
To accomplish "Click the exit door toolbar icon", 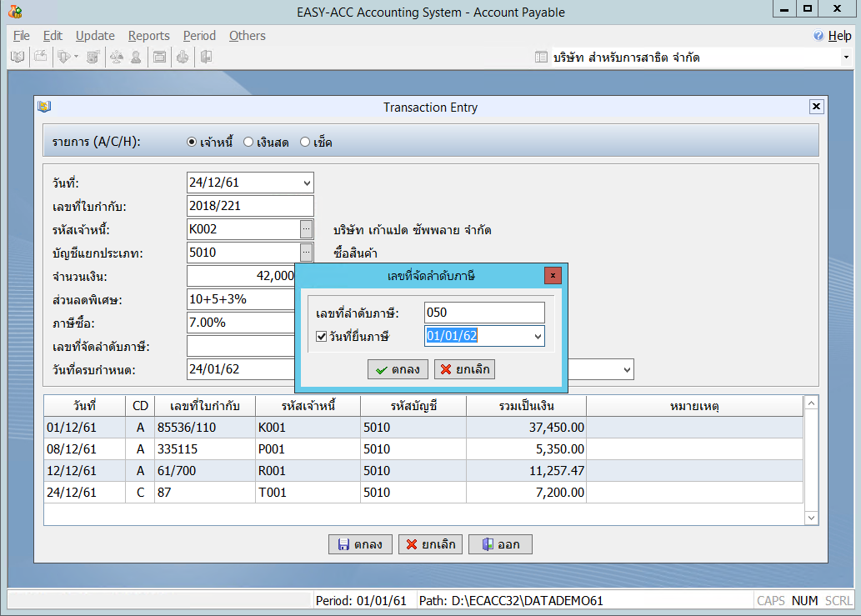I will [205, 57].
